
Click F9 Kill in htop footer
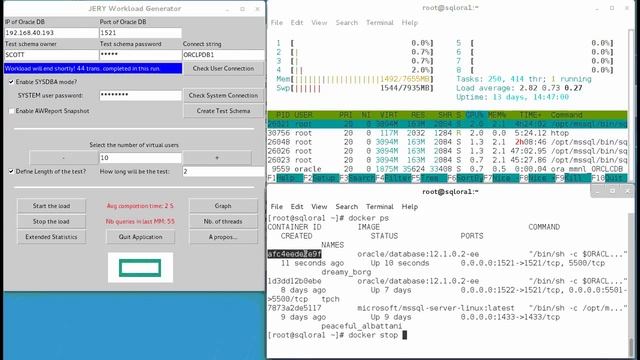tap(573, 178)
